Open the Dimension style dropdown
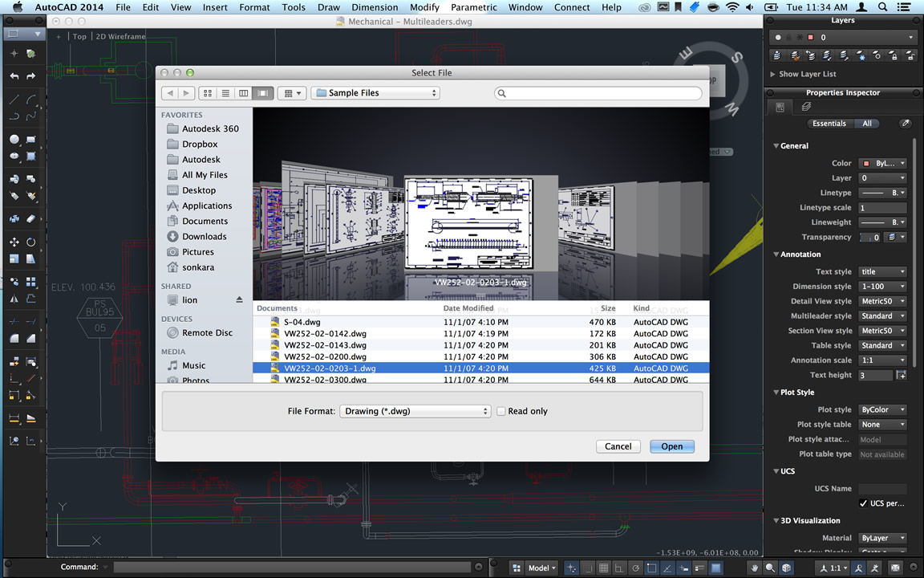Screen dimensions: 924x578 882,287
